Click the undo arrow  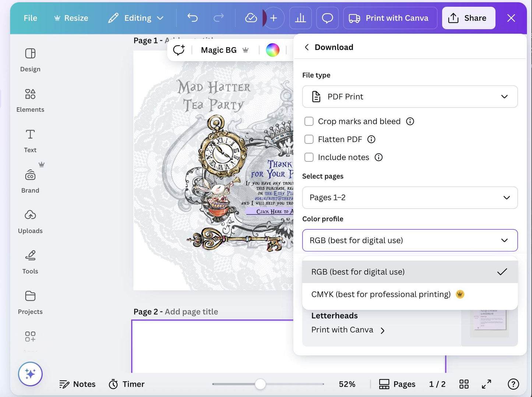coord(193,18)
